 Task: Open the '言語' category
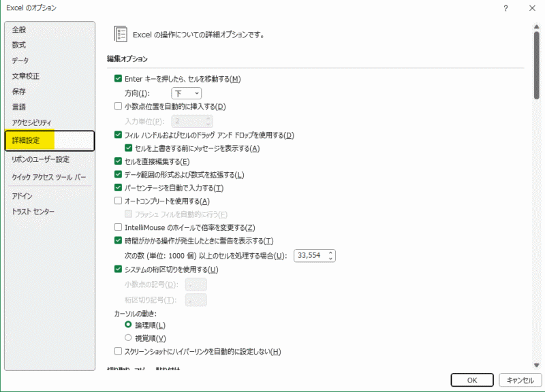[50, 107]
